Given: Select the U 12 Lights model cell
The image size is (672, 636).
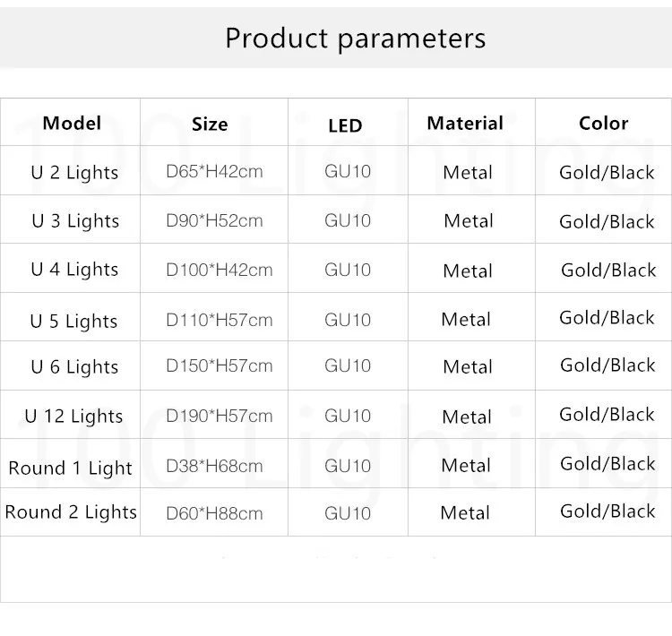Looking at the screenshot, I should (x=73, y=417).
